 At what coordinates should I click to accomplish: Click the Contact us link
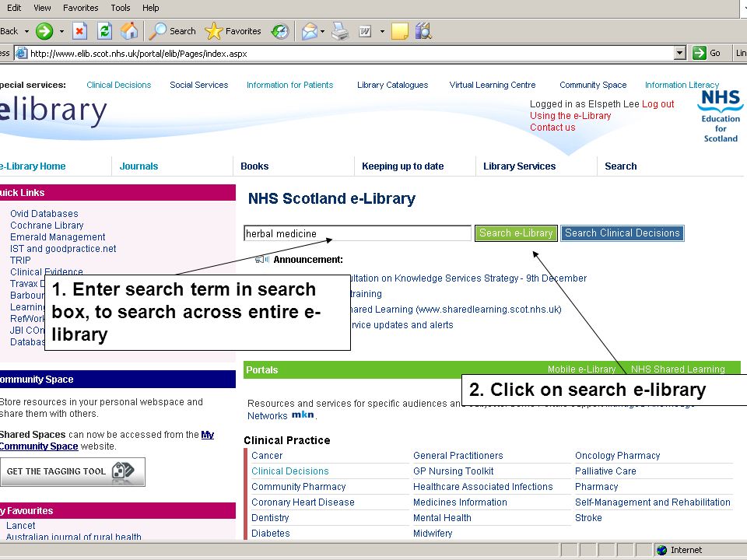pos(552,127)
